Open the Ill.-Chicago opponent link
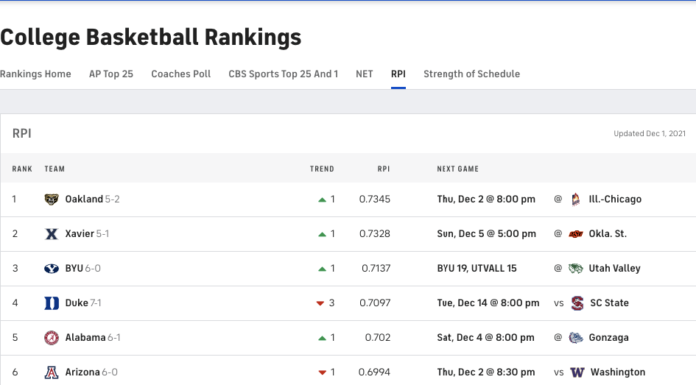The width and height of the screenshot is (696, 385). tap(615, 199)
